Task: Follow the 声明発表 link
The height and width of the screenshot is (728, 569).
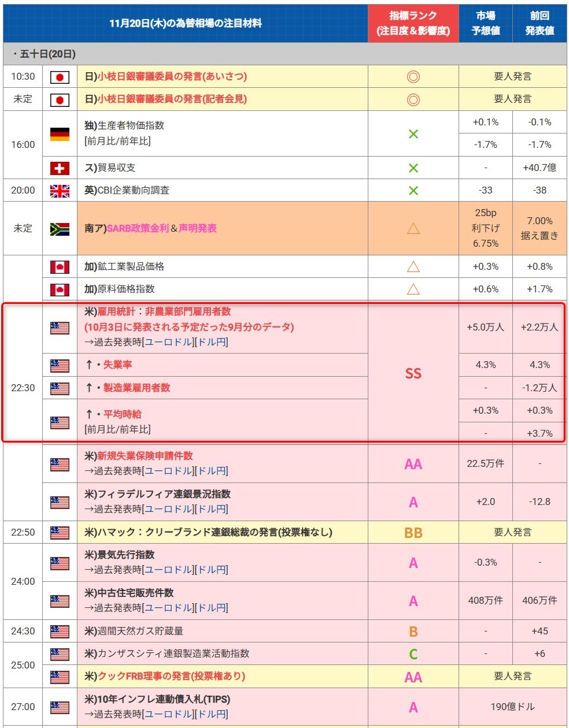Action: pos(198,228)
